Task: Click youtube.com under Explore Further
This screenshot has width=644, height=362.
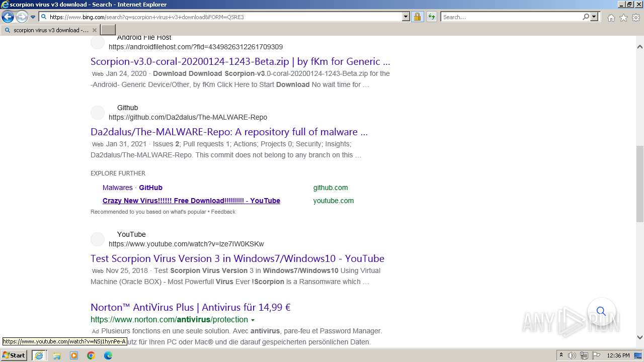Action: pos(334,201)
